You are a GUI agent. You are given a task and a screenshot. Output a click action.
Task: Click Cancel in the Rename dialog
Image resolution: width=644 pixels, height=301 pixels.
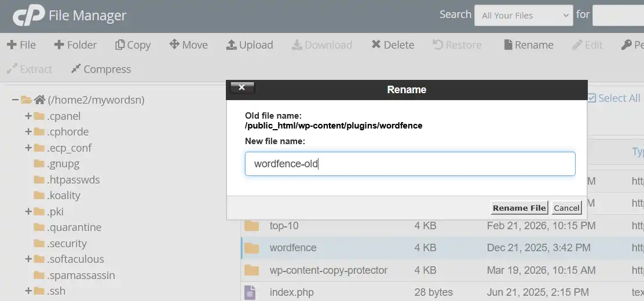click(566, 208)
